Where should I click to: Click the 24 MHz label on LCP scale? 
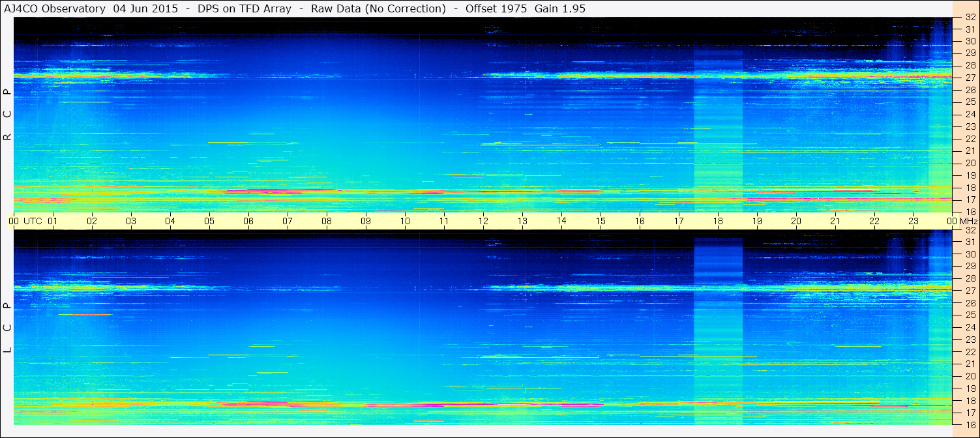[970, 327]
